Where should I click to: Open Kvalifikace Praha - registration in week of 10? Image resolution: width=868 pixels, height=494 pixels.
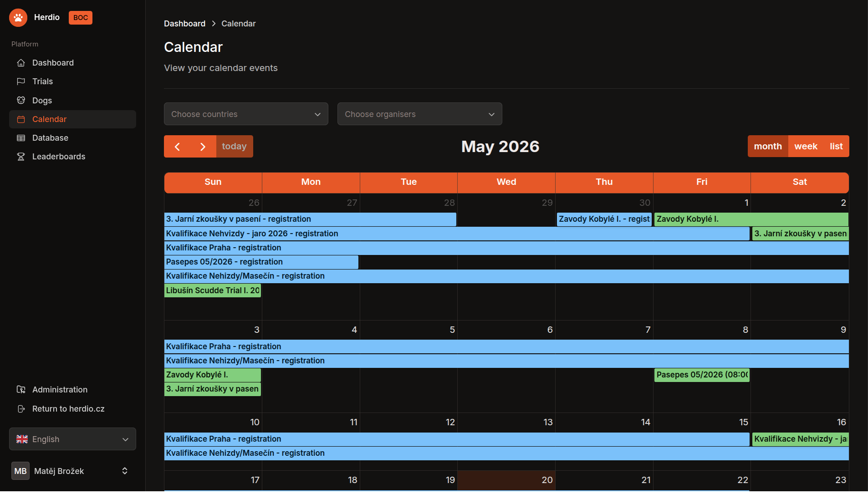(457, 439)
